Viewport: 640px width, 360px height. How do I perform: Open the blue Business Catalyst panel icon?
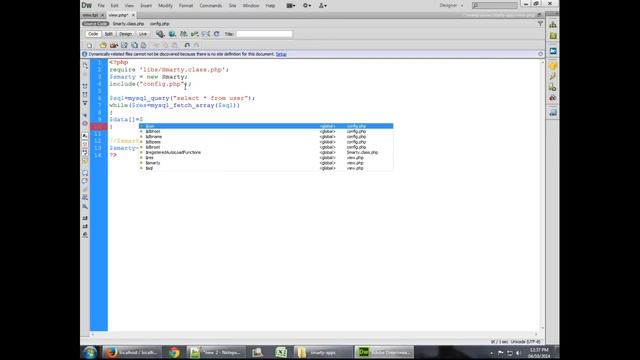(553, 51)
